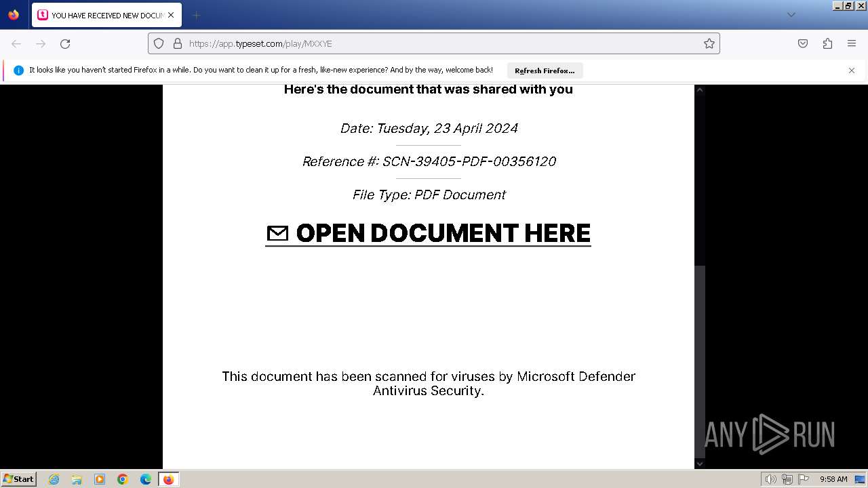Image resolution: width=868 pixels, height=488 pixels.
Task: Open the Action Center flag icon
Action: click(804, 479)
